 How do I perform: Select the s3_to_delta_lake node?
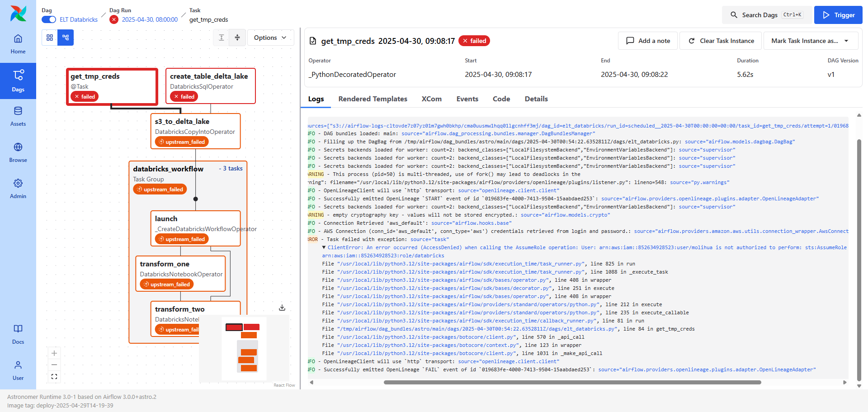tap(195, 131)
